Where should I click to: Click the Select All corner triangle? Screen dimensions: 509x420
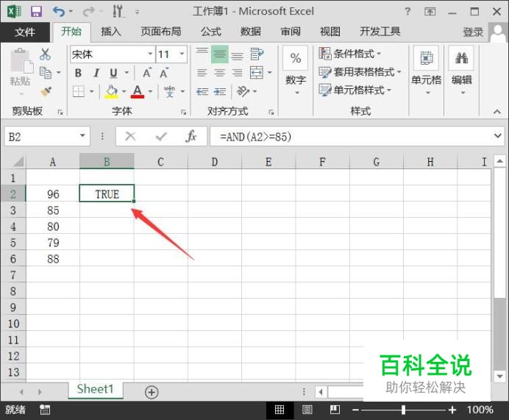tap(18, 162)
